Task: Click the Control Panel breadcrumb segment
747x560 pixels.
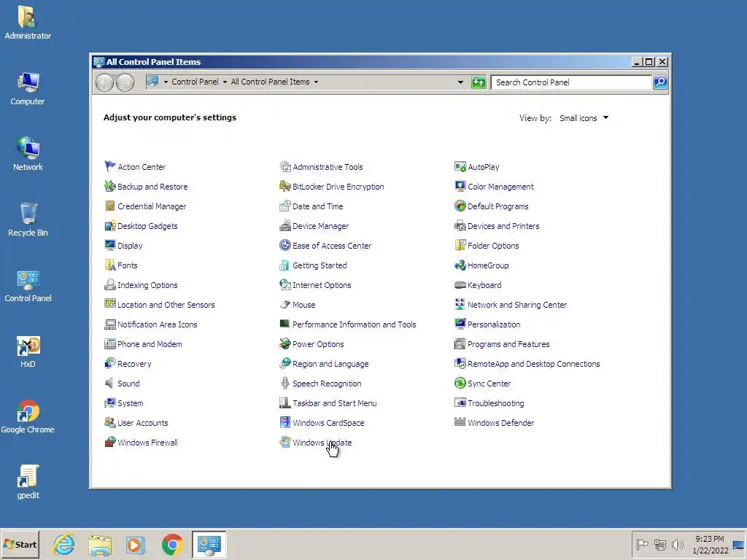Action: (195, 82)
